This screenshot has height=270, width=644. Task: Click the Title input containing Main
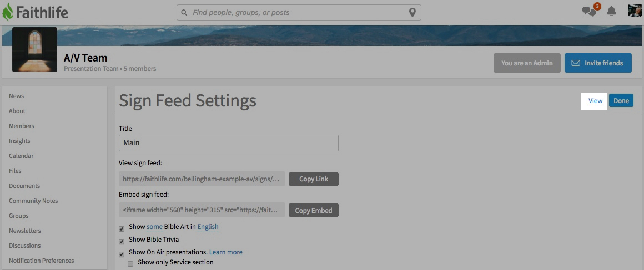229,143
